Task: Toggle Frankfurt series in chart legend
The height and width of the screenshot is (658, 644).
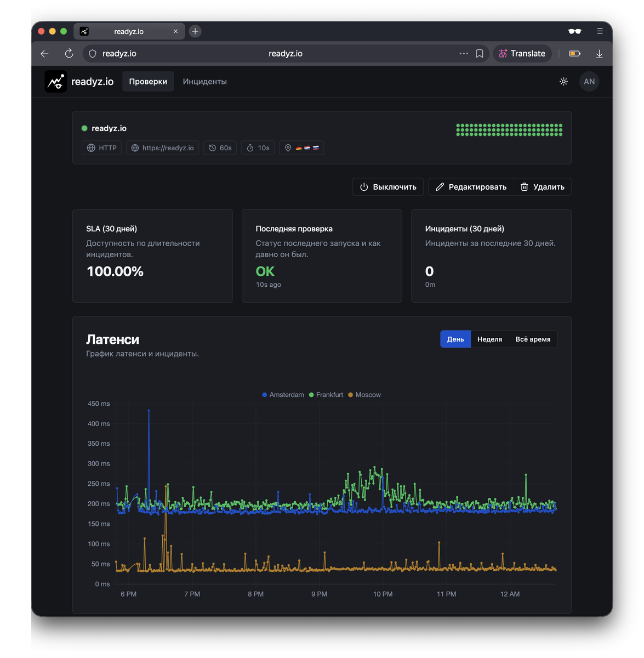Action: pyautogui.click(x=326, y=395)
